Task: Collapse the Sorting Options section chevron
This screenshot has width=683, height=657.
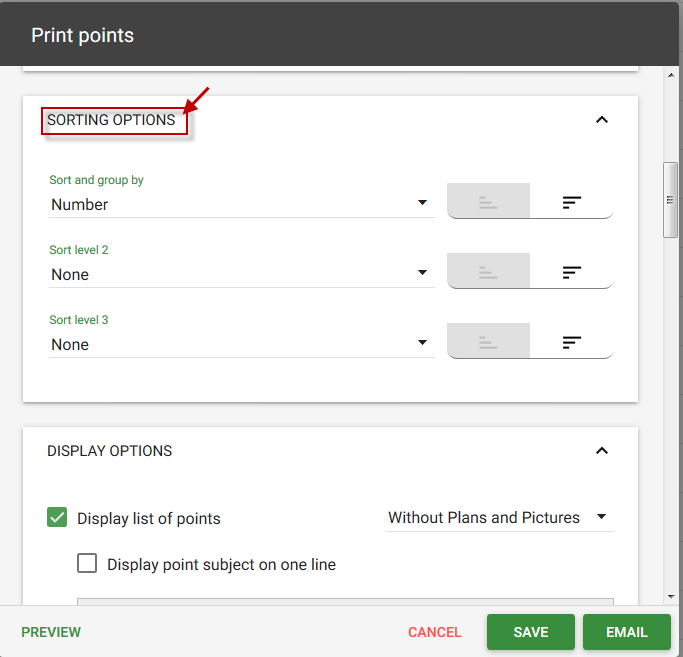Action: [602, 120]
